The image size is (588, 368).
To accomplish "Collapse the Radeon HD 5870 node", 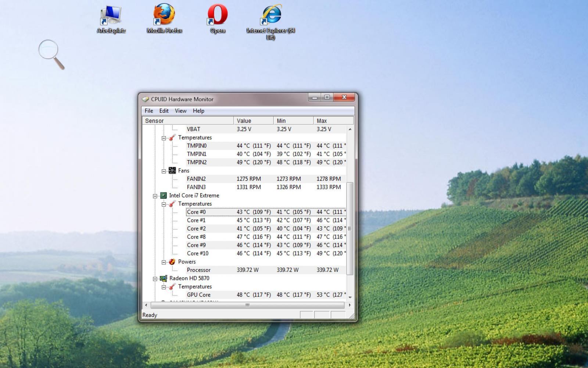I will [x=155, y=279].
